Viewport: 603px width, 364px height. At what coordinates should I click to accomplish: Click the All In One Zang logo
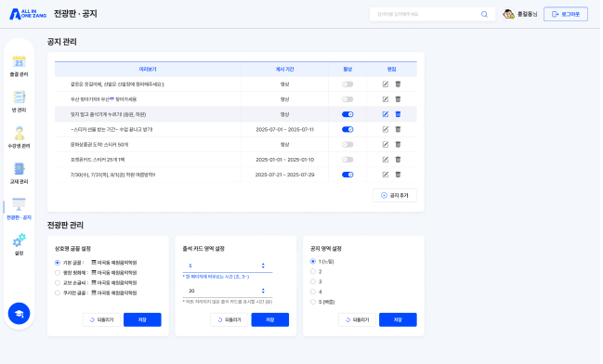point(28,14)
